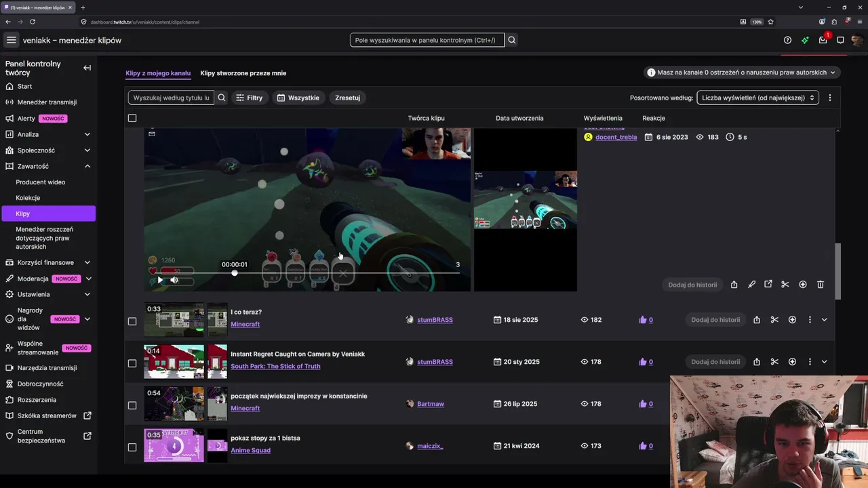Expand the Instant Regret clip row chevron
This screenshot has height=488, width=868.
pyautogui.click(x=824, y=362)
